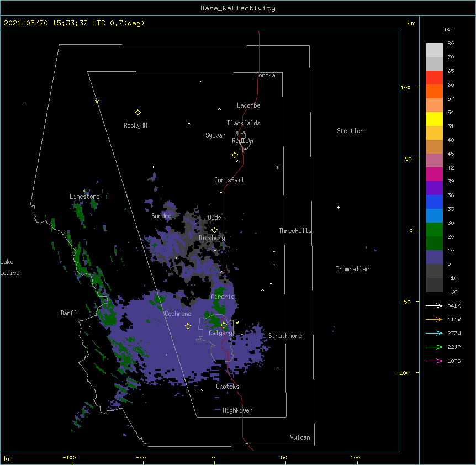Click the Banff label

pos(68,313)
